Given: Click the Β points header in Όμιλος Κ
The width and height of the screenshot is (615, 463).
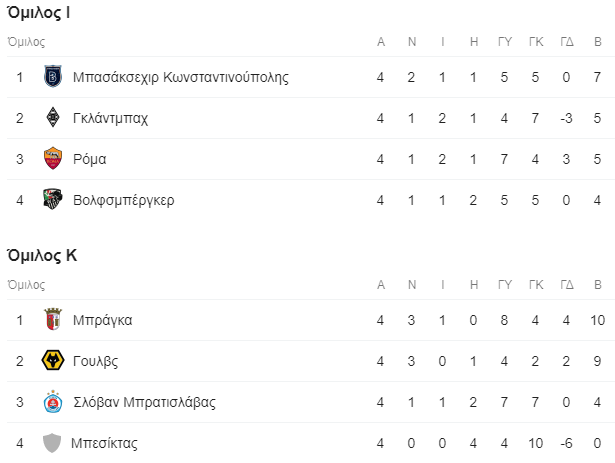Looking at the screenshot, I should coord(597,284).
